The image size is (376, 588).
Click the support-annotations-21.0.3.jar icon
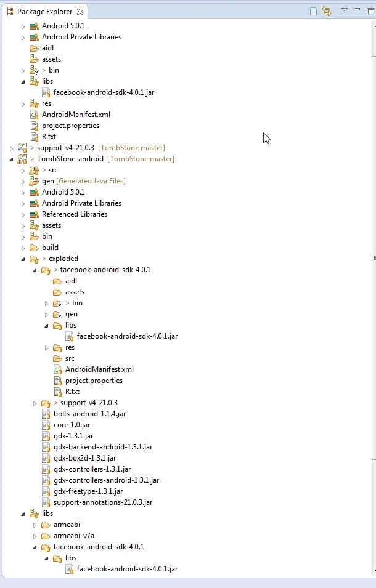(46, 502)
